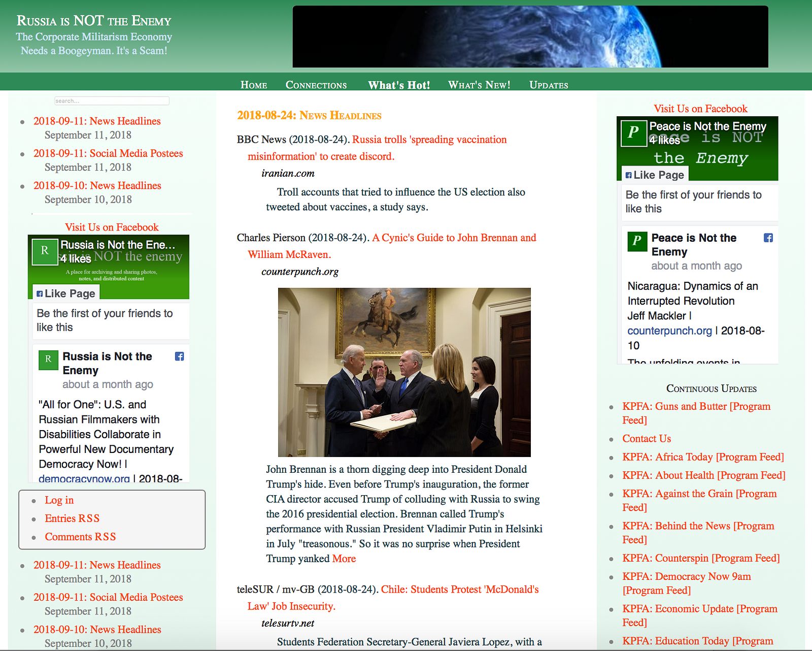Open KPFA: Behind the News program feed

(698, 533)
